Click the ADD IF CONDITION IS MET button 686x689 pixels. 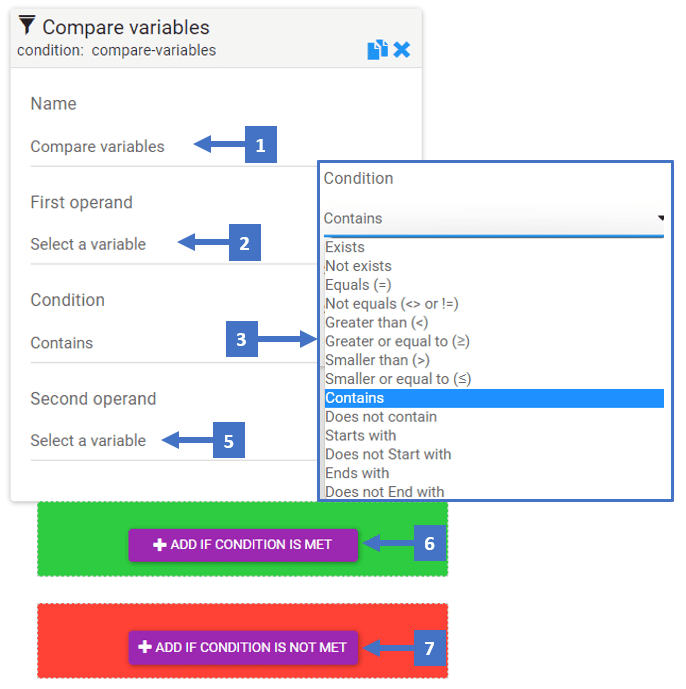click(x=243, y=545)
